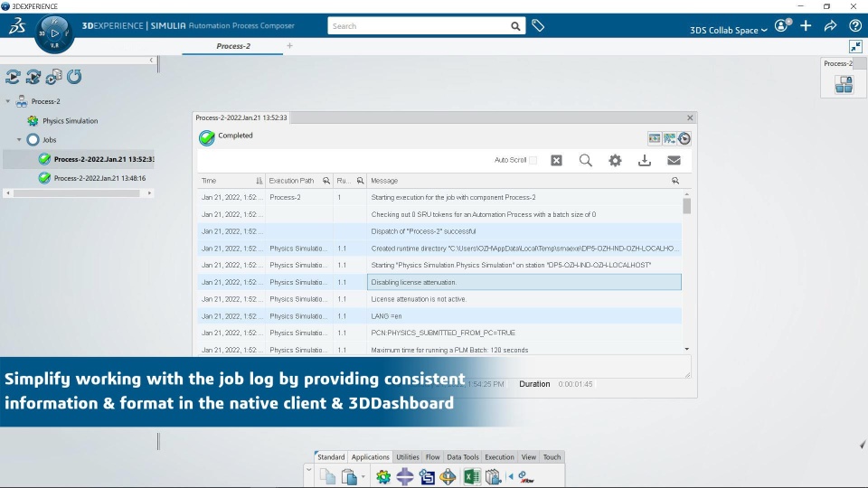Switch to the View tab
868x488 pixels.
point(529,457)
